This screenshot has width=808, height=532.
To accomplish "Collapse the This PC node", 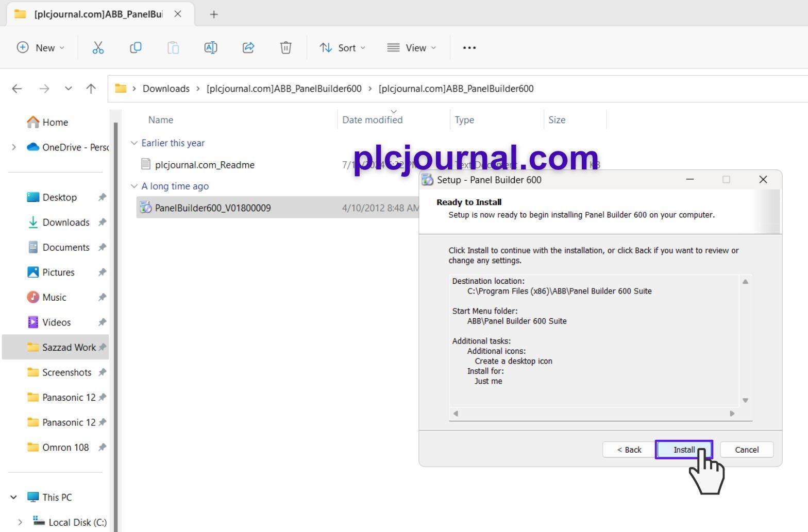I will point(14,497).
